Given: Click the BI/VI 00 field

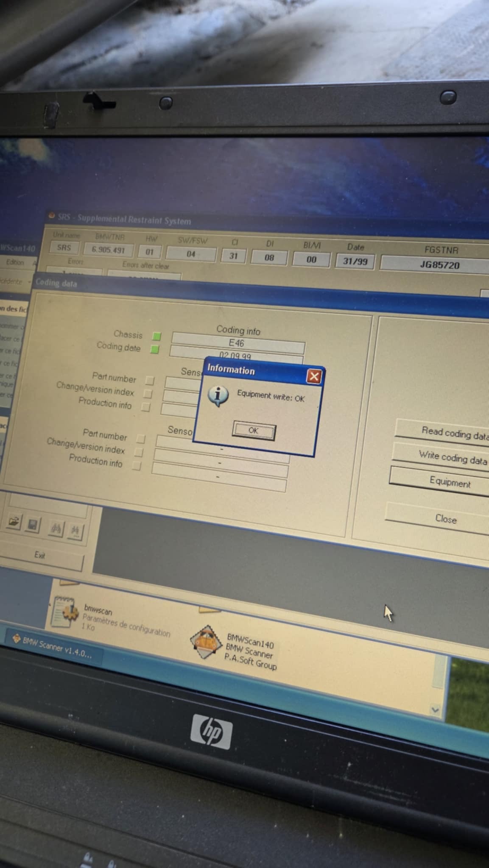Looking at the screenshot, I should pyautogui.click(x=311, y=259).
